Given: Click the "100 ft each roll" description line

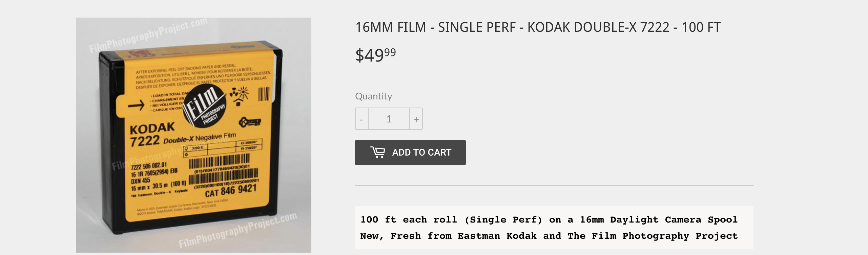Looking at the screenshot, I should pyautogui.click(x=549, y=220).
